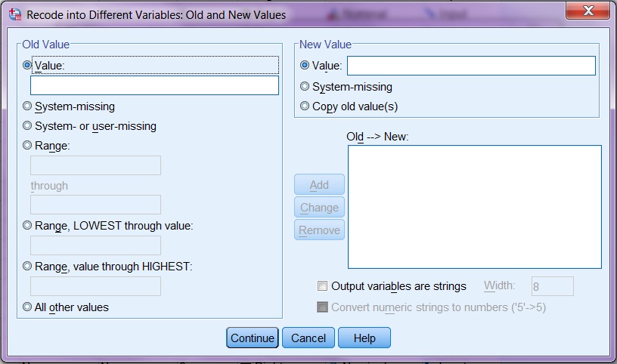This screenshot has height=364, width=617.
Task: Select the Range radio button
Action: coord(28,146)
